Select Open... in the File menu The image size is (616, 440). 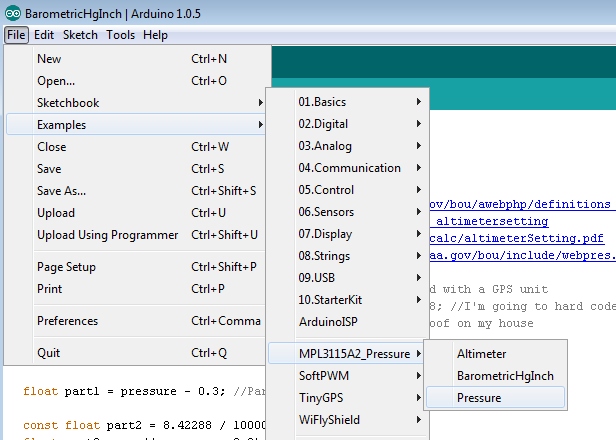pos(136,81)
